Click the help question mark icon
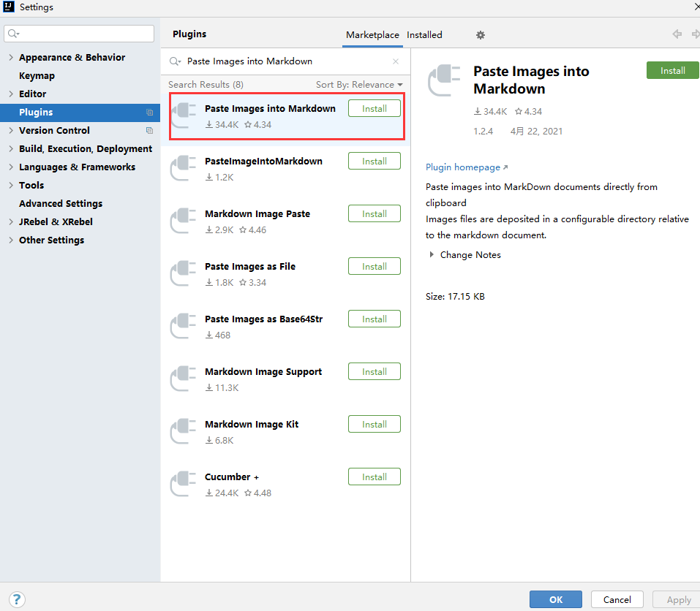Image resolution: width=700 pixels, height=611 pixels. pos(17,599)
